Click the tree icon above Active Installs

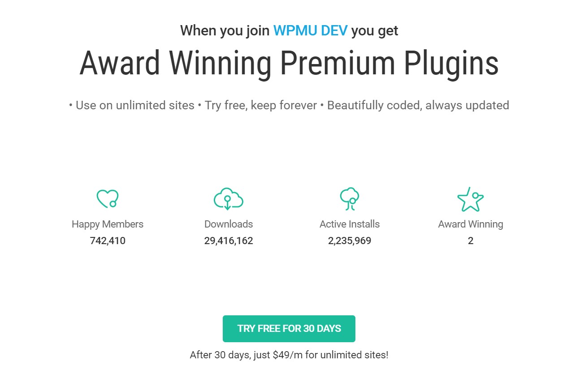pyautogui.click(x=350, y=199)
